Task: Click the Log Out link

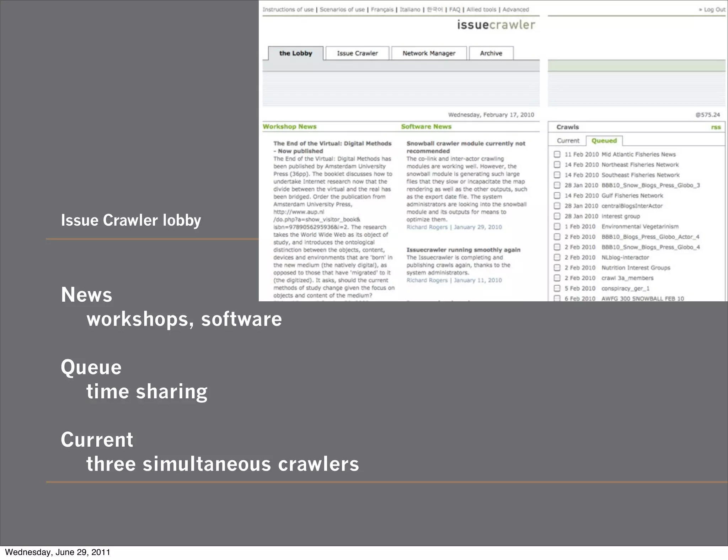Action: [x=712, y=10]
